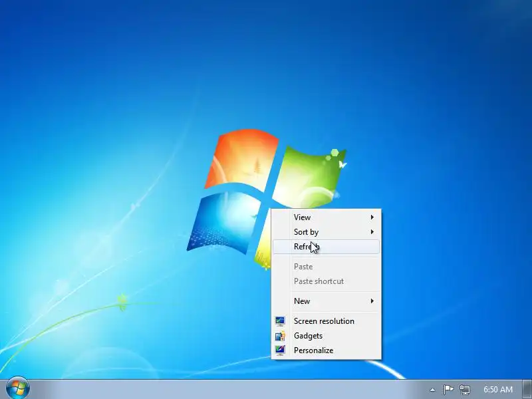Click the Screen resolution monitor icon

pyautogui.click(x=280, y=321)
